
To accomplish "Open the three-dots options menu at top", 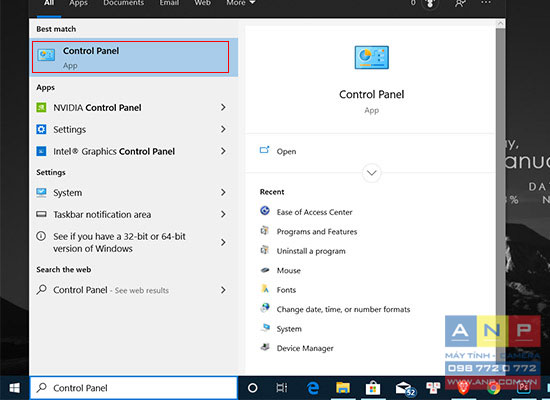I will click(486, 3).
